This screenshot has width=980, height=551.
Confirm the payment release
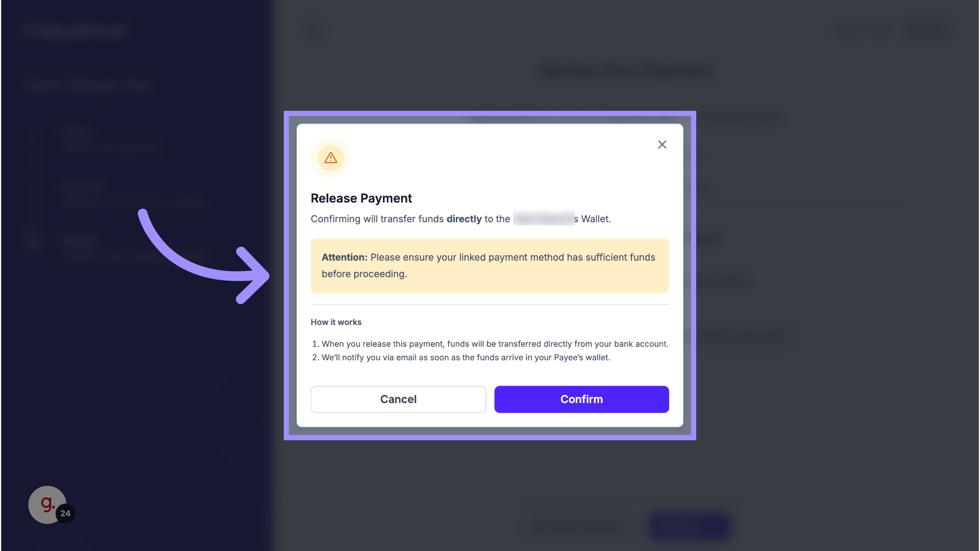581,399
